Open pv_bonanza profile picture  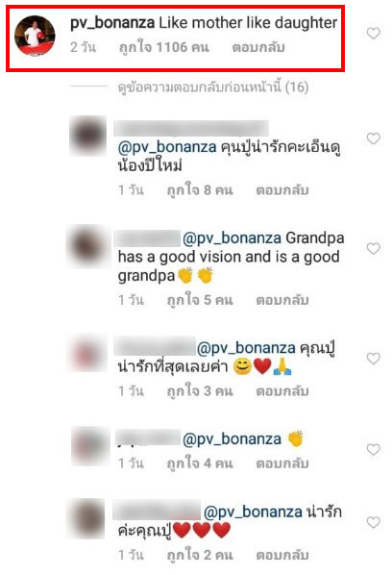[35, 36]
